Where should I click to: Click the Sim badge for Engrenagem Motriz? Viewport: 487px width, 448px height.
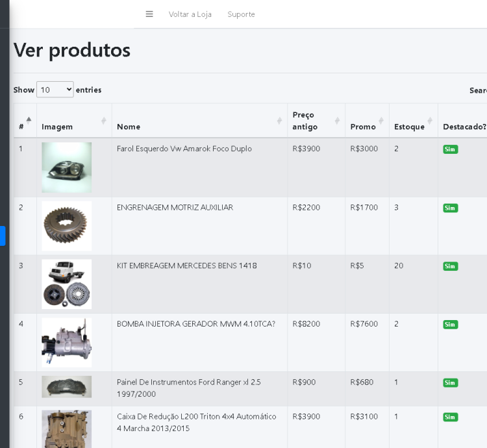tap(451, 208)
